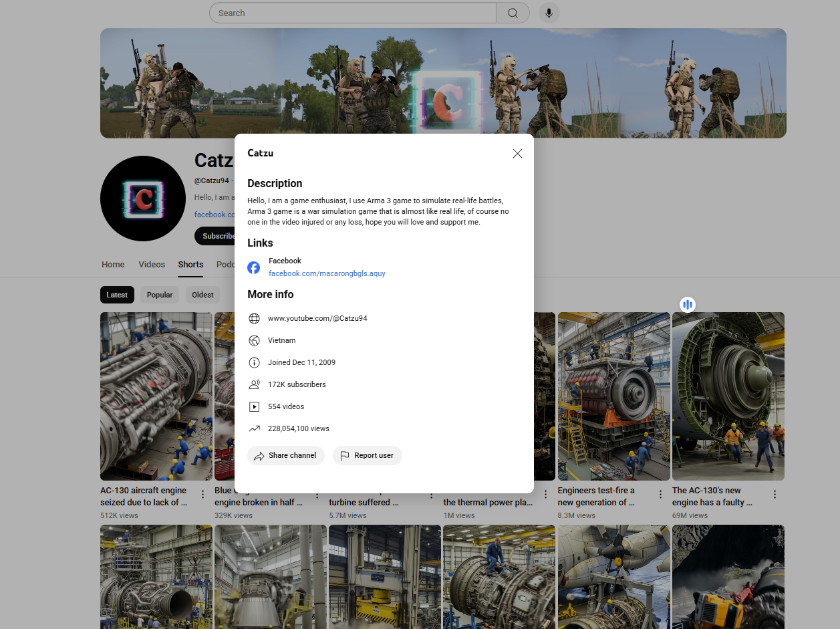Click the '1M views' count
The image size is (840, 629).
coord(459,515)
